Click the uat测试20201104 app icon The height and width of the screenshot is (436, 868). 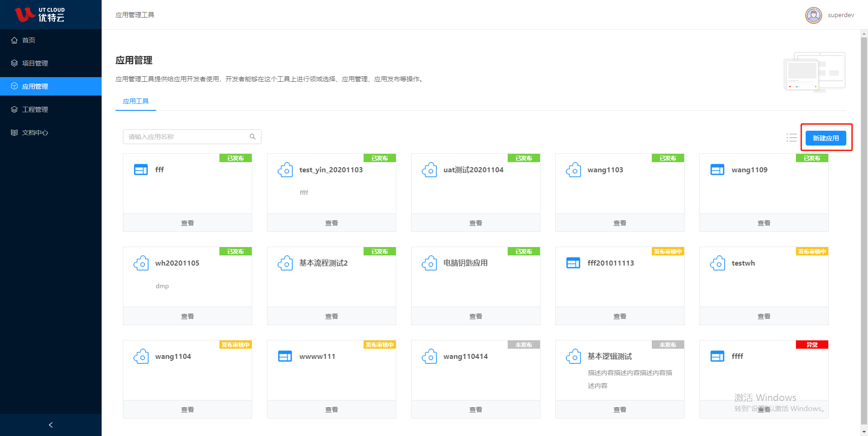point(429,170)
